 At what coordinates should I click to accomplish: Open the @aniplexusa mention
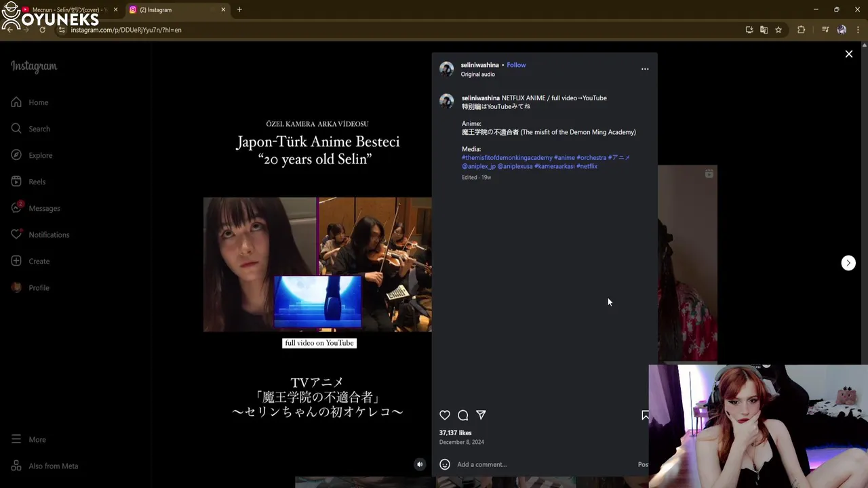click(515, 166)
